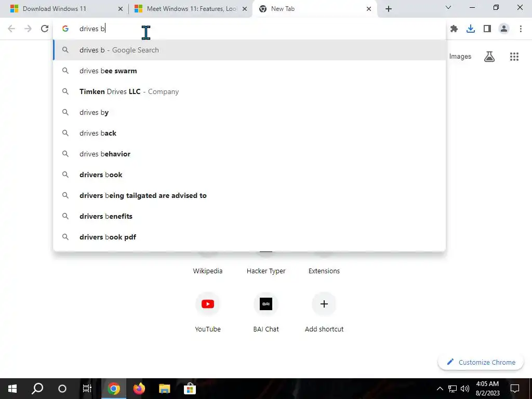
Task: Open the Downloads icon in the toolbar
Action: tap(471, 29)
